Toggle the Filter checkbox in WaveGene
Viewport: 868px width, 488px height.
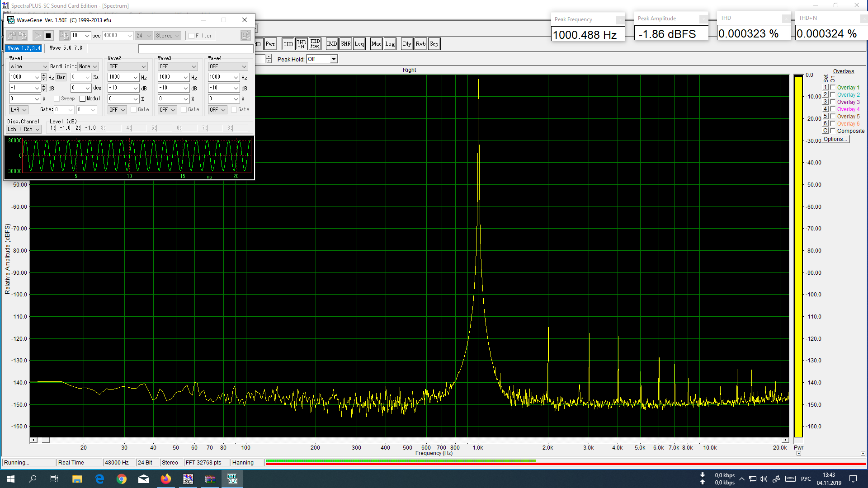pos(192,36)
